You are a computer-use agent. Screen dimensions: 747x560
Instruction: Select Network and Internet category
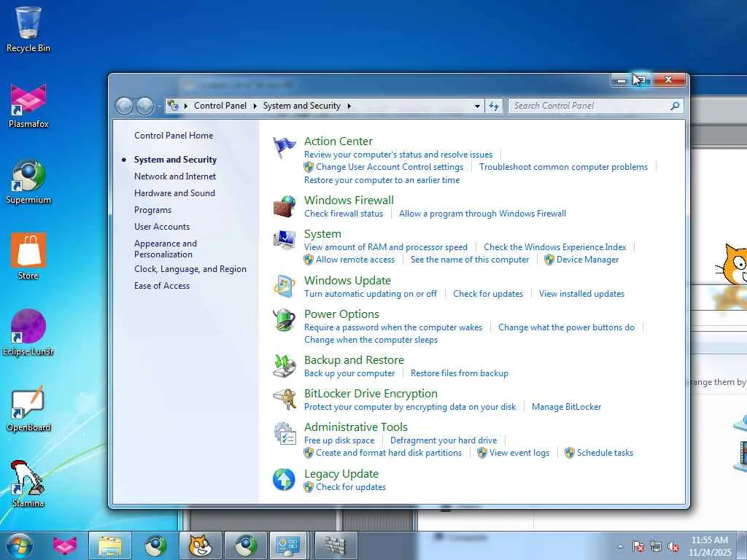175,176
